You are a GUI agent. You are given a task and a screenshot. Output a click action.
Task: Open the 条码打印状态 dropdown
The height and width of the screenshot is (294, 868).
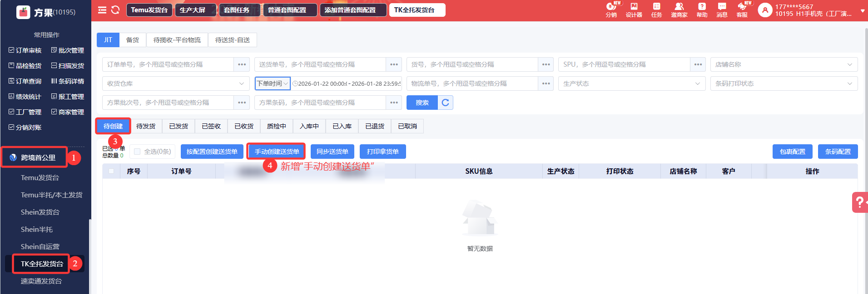pyautogui.click(x=784, y=83)
